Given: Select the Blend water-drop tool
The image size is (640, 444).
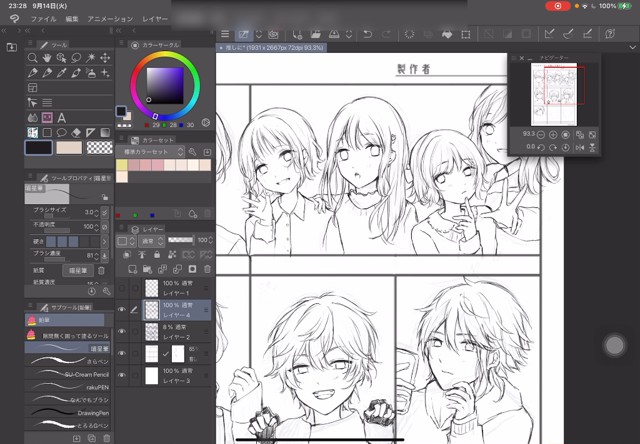Looking at the screenshot, I should (32, 118).
